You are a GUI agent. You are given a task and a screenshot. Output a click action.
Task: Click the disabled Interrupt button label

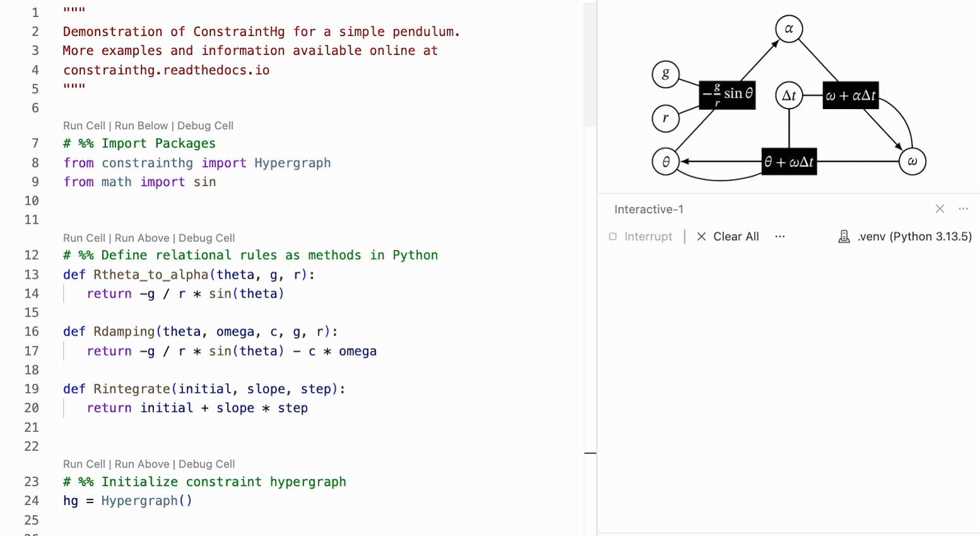[648, 236]
